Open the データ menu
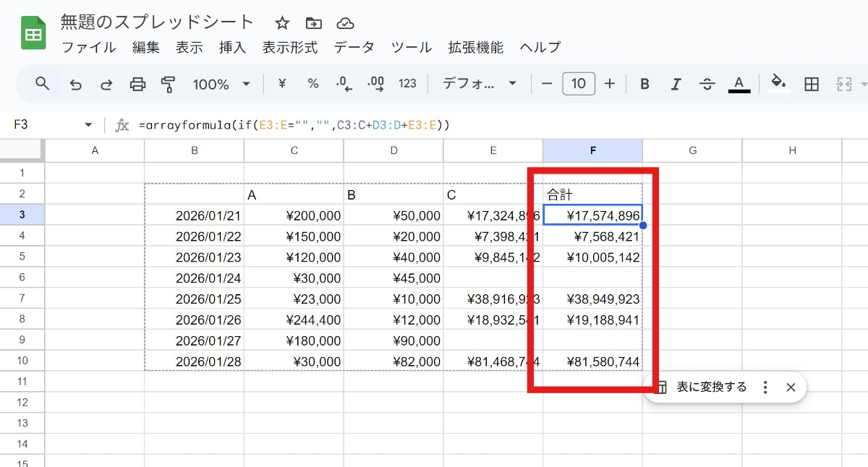 click(x=354, y=48)
